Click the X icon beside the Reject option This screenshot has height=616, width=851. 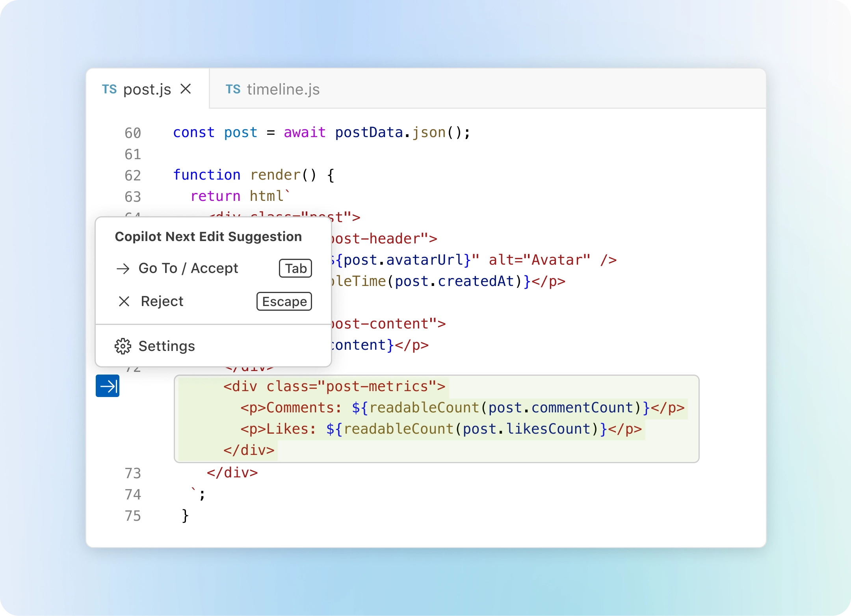[124, 301]
